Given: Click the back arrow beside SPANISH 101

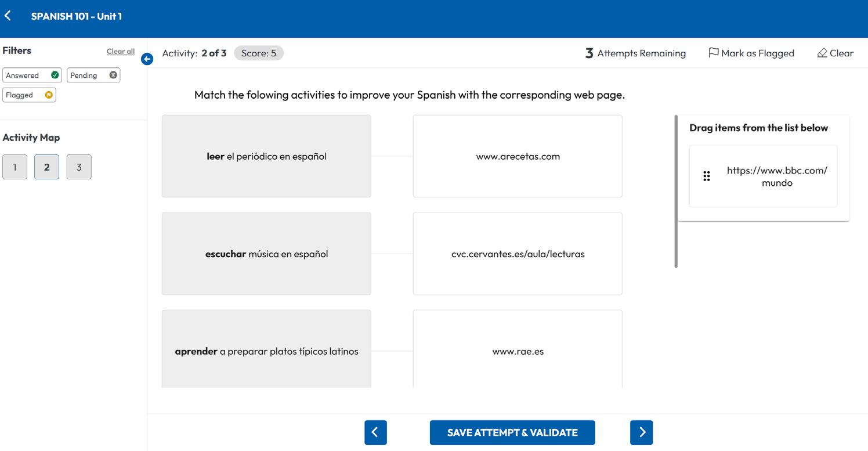Looking at the screenshot, I should point(8,16).
